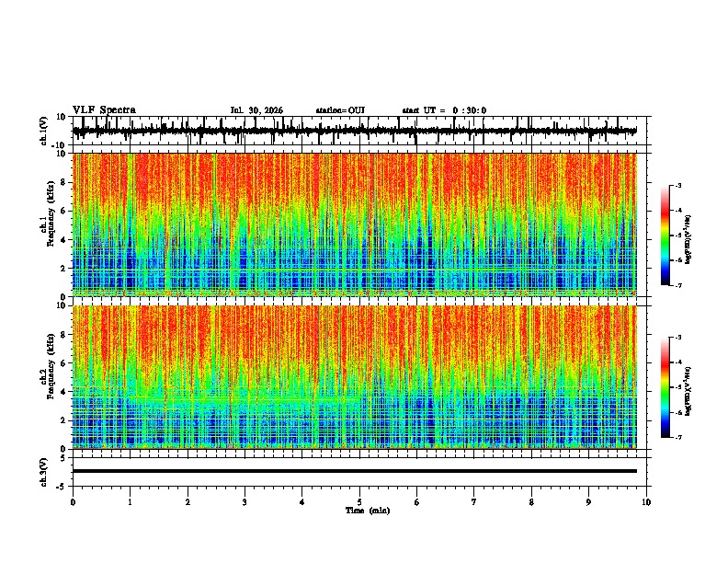
Task: Click the ch.3 flat voltage trace
Action: 355,471
